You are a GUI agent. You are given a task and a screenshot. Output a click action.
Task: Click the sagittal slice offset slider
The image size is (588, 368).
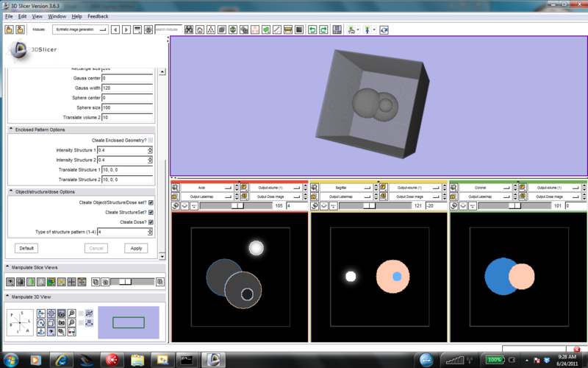376,206
